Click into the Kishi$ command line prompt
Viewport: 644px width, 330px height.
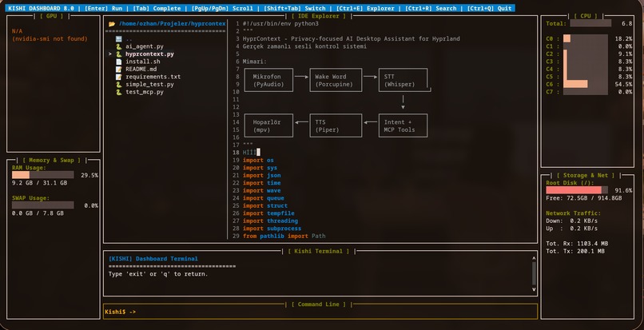[320, 312]
